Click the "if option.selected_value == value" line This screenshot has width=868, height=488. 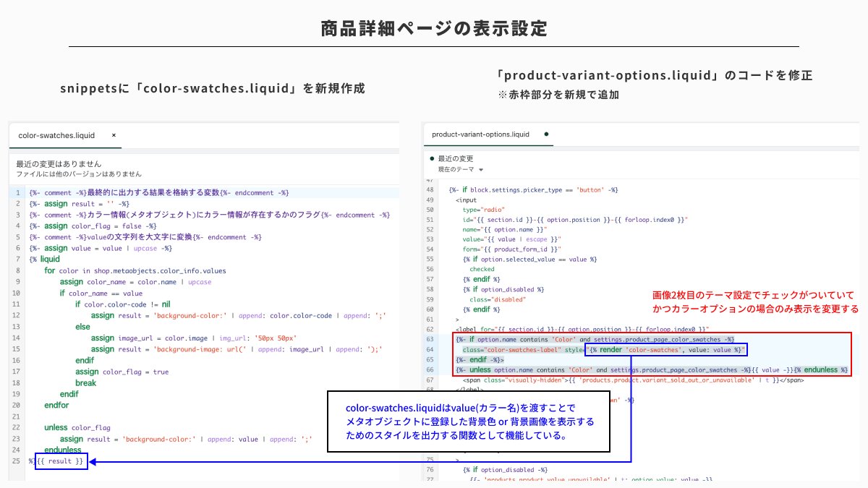click(530, 259)
